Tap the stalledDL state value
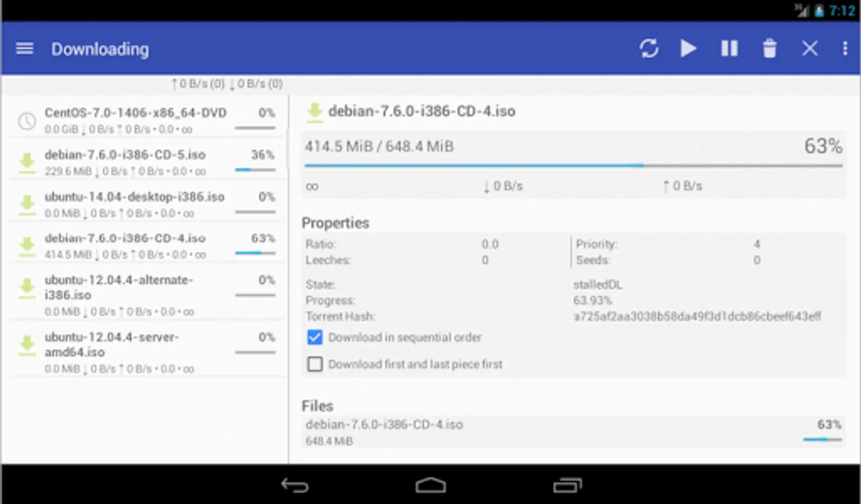Image resolution: width=861 pixels, height=504 pixels. (x=598, y=284)
